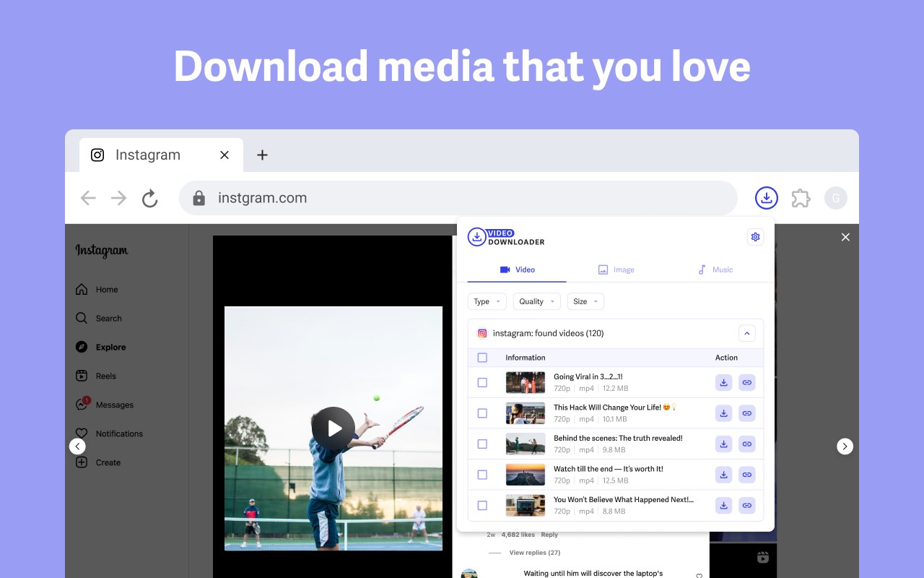Viewport: 924px width, 578px height.
Task: Switch to the Music tab
Action: click(x=715, y=269)
